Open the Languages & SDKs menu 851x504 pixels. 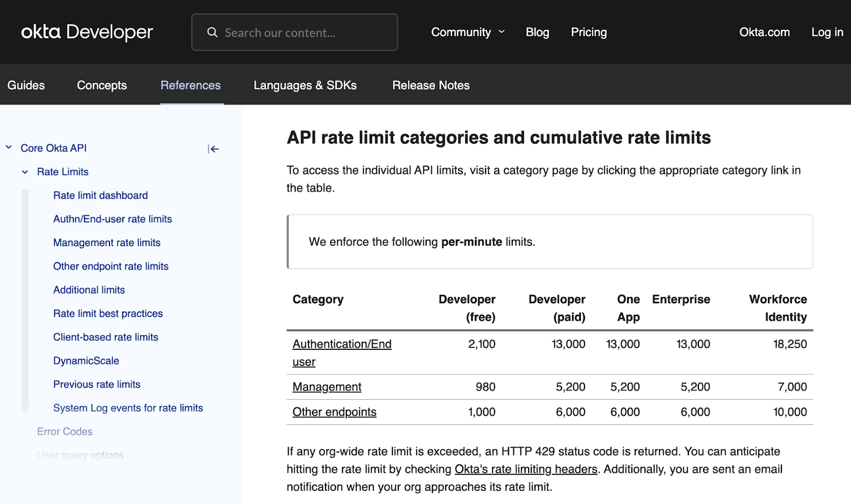305,85
